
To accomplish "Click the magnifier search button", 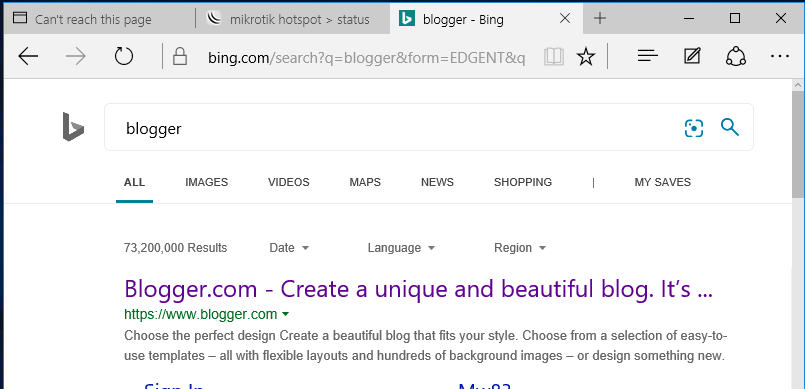I will point(730,127).
